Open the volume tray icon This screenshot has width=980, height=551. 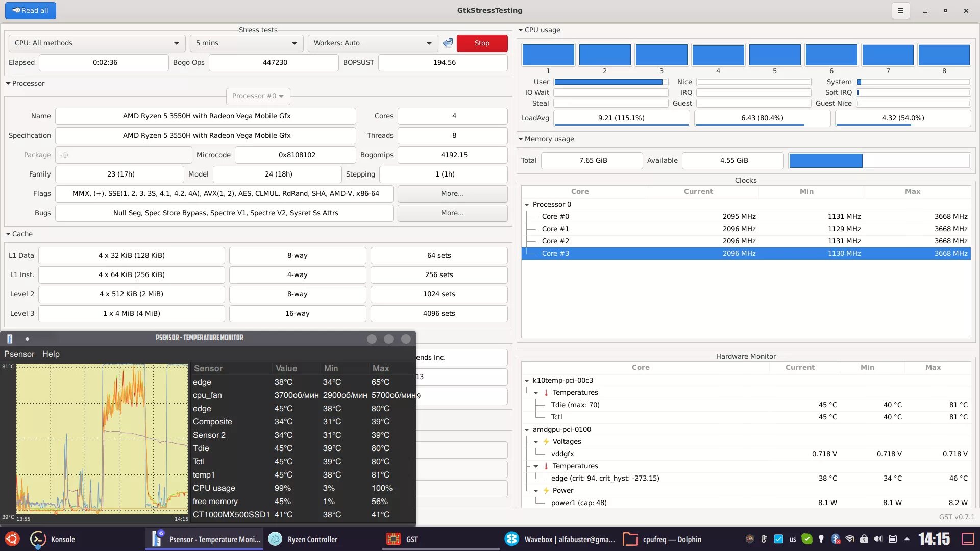coord(878,539)
